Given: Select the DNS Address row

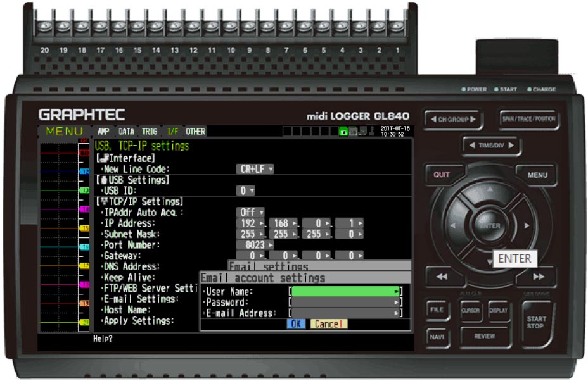Looking at the screenshot, I should [x=131, y=266].
